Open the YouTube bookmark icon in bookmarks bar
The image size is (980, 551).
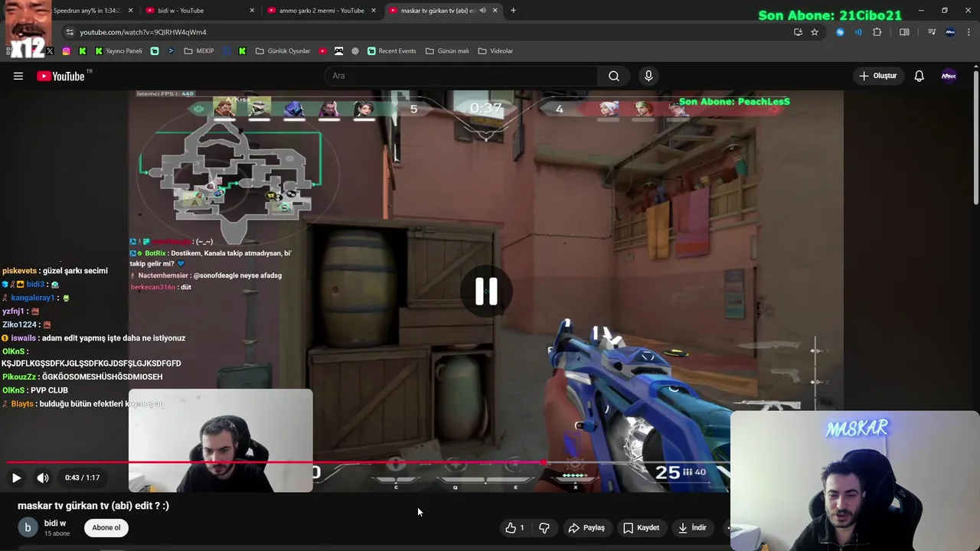[322, 51]
